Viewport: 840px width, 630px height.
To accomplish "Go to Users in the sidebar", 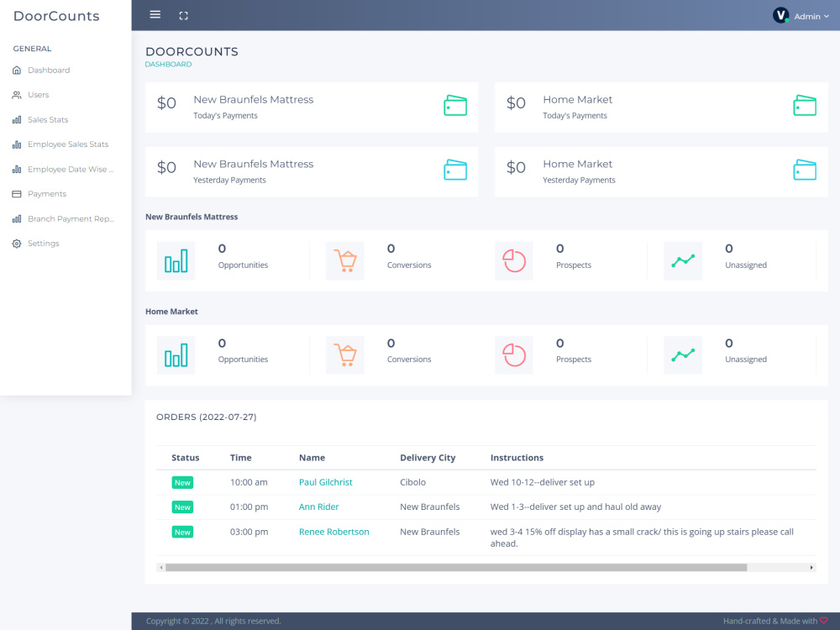I will pos(38,95).
